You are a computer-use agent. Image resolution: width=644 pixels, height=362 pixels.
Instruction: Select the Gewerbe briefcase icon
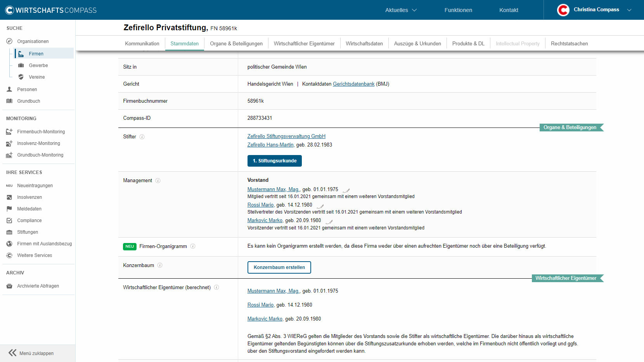(21, 66)
